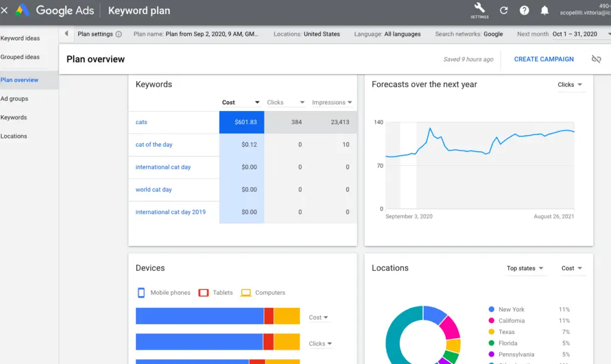Expand the Cost column dropdown in Keywords
This screenshot has height=364, width=611.
[x=241, y=103]
